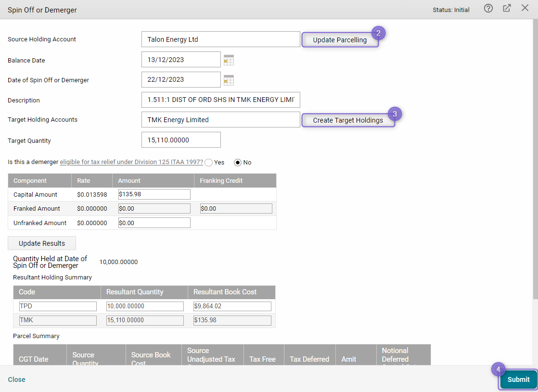Edit the Capital Amount value field
Viewport: 538px width, 392px height.
(154, 194)
